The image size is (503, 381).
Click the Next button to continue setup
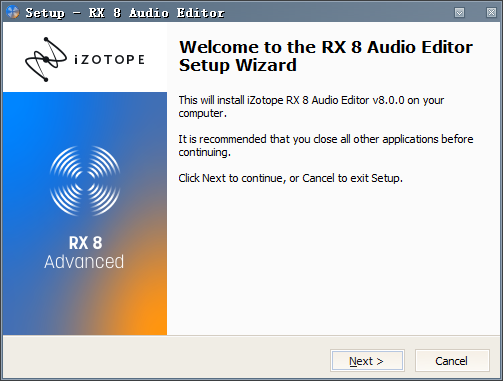pyautogui.click(x=367, y=361)
